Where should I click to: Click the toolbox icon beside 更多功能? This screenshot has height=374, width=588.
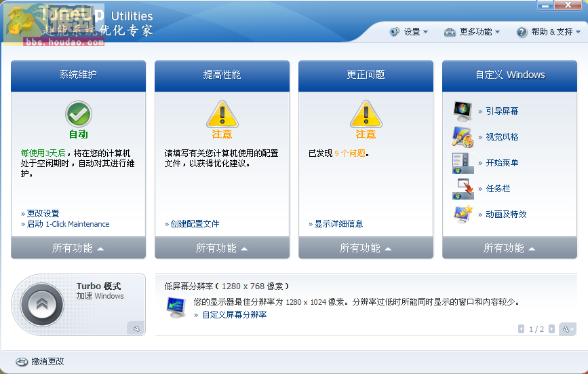pos(450,33)
